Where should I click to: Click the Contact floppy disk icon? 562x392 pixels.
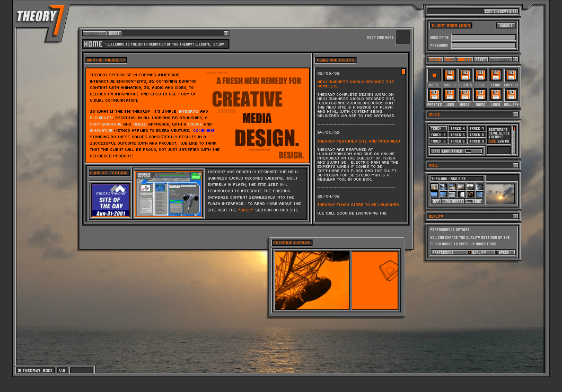coord(511,75)
